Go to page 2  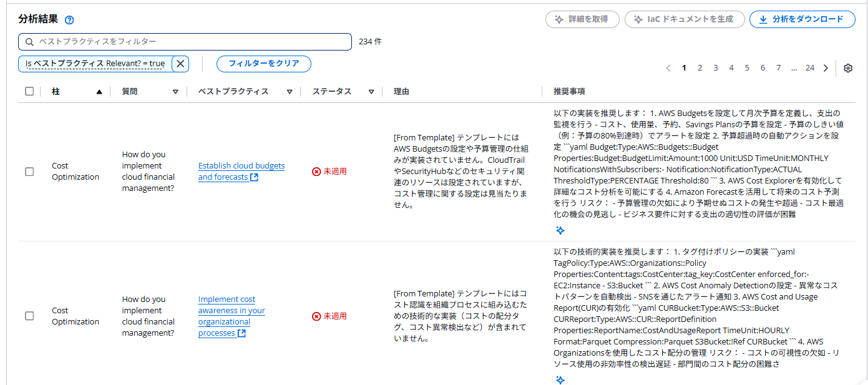pos(700,68)
